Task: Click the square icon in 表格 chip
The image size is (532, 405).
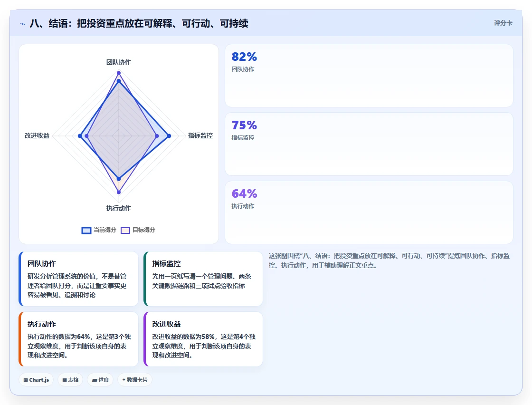Action: [x=65, y=380]
